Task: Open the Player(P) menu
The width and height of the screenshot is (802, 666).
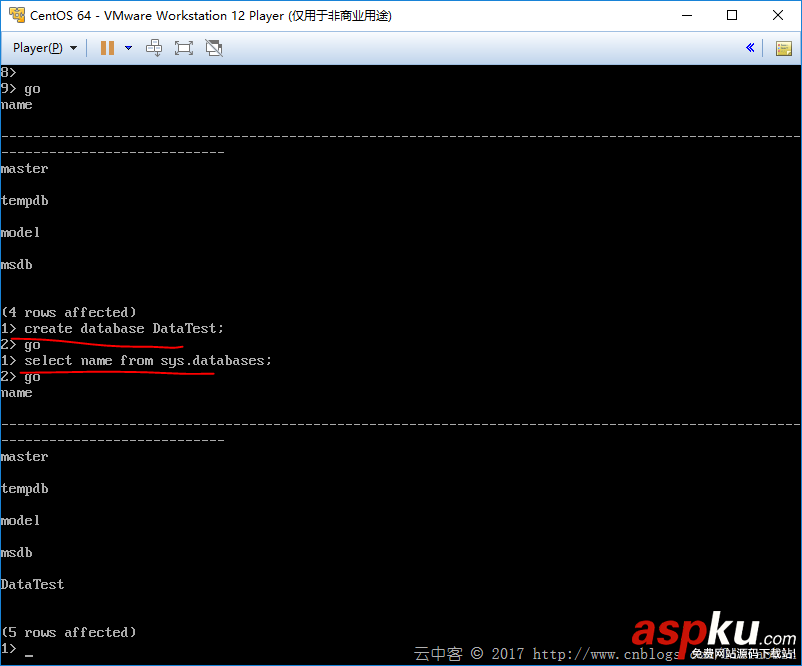Action: click(44, 48)
